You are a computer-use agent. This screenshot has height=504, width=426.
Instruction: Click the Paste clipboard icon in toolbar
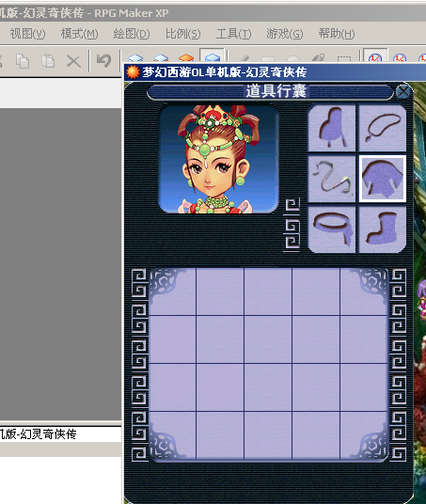click(48, 61)
